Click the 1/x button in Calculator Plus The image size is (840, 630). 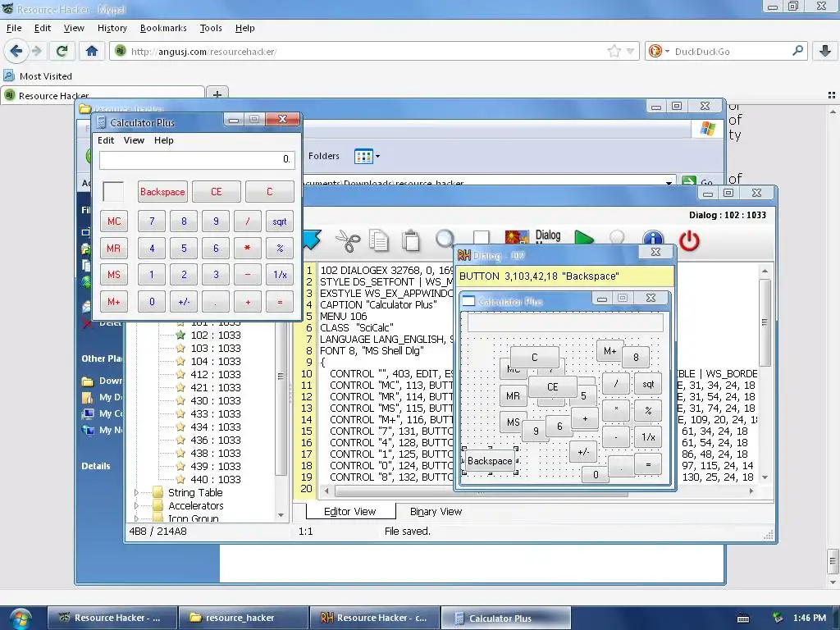[x=280, y=275]
